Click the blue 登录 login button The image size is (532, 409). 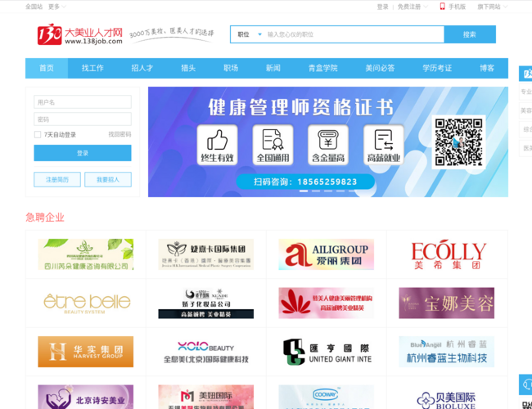pyautogui.click(x=83, y=153)
